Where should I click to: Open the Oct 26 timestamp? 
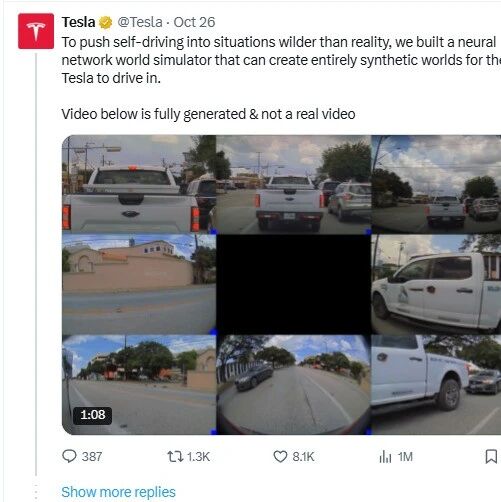[194, 22]
